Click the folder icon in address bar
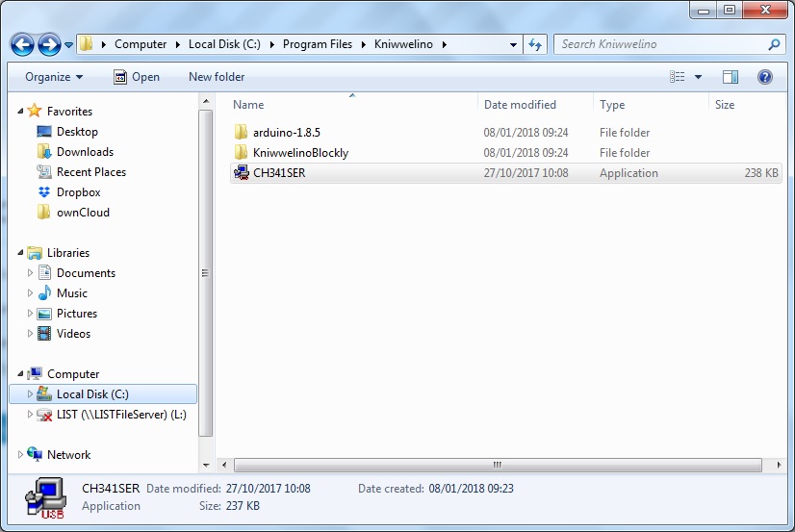 (x=87, y=43)
